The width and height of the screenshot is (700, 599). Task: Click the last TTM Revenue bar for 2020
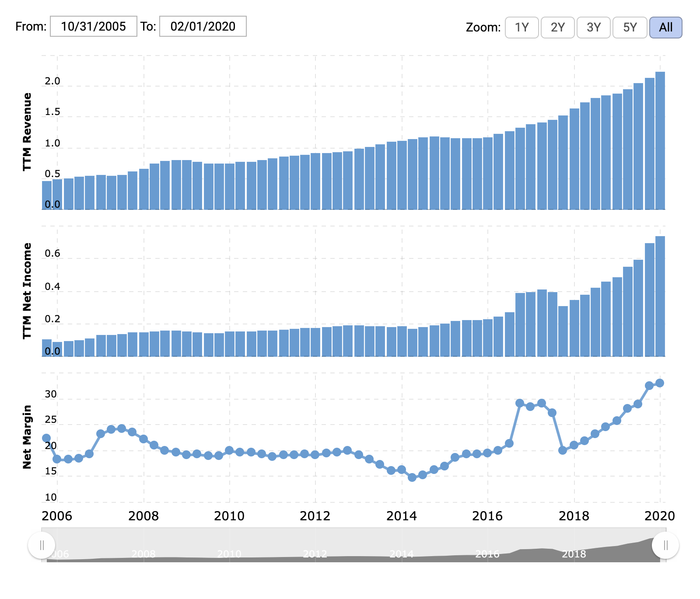pyautogui.click(x=660, y=140)
